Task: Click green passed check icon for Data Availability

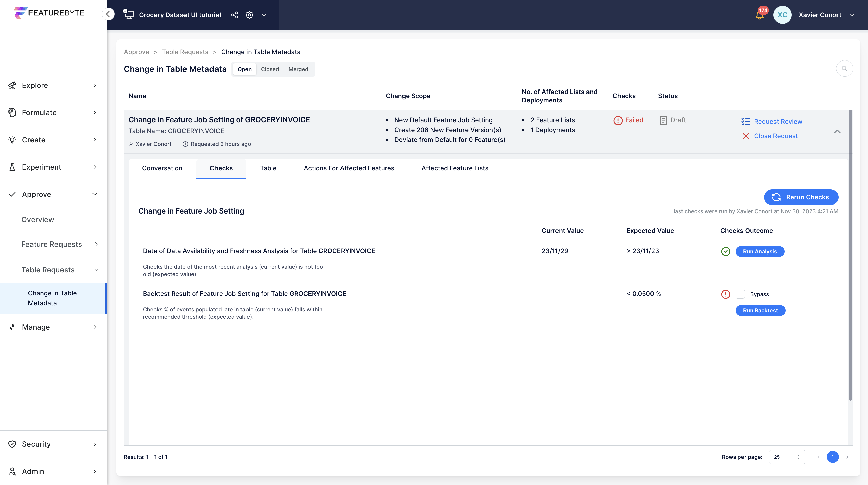Action: coord(725,251)
